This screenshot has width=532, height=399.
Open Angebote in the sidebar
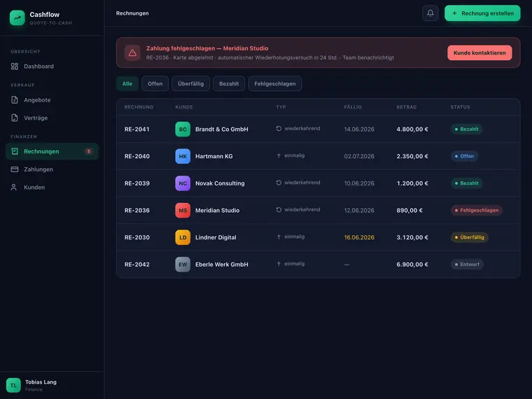(x=52, y=99)
